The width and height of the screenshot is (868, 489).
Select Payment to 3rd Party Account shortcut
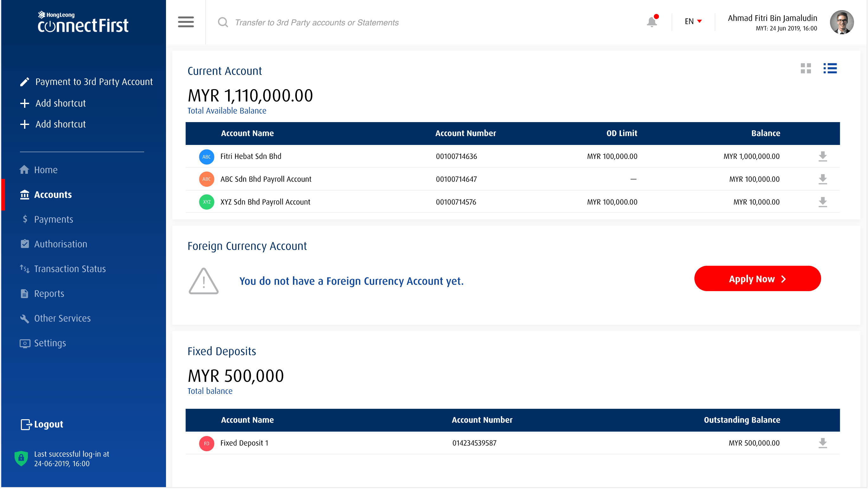(94, 81)
